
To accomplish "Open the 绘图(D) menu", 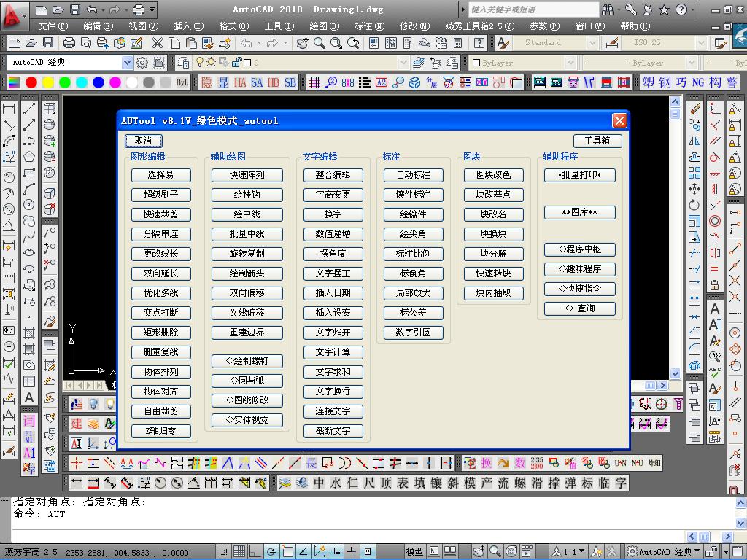I will [325, 26].
